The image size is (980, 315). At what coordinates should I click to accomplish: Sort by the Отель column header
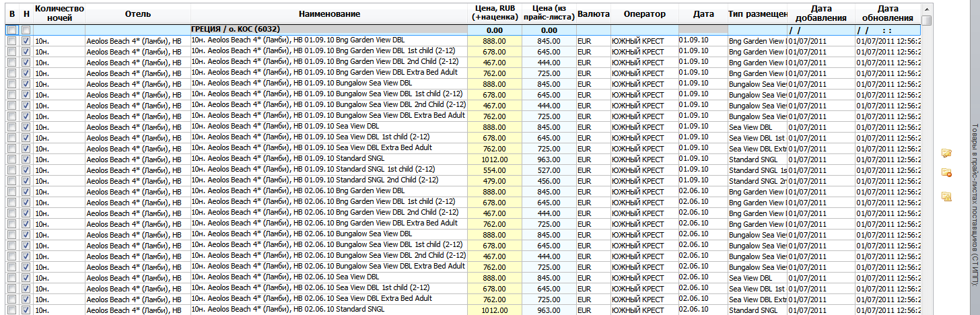(x=138, y=14)
